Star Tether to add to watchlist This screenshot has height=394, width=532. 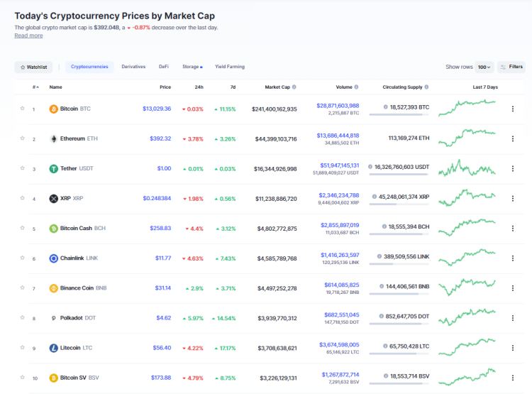point(23,168)
